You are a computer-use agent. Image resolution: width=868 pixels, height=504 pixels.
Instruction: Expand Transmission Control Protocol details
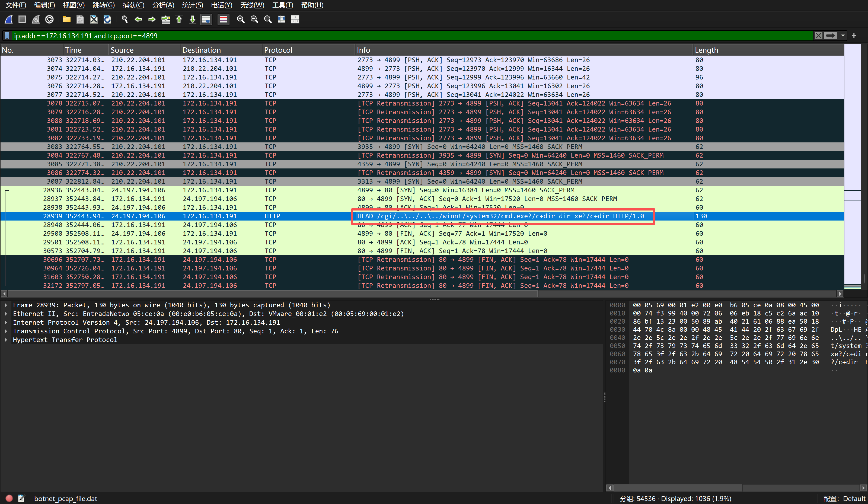6,331
